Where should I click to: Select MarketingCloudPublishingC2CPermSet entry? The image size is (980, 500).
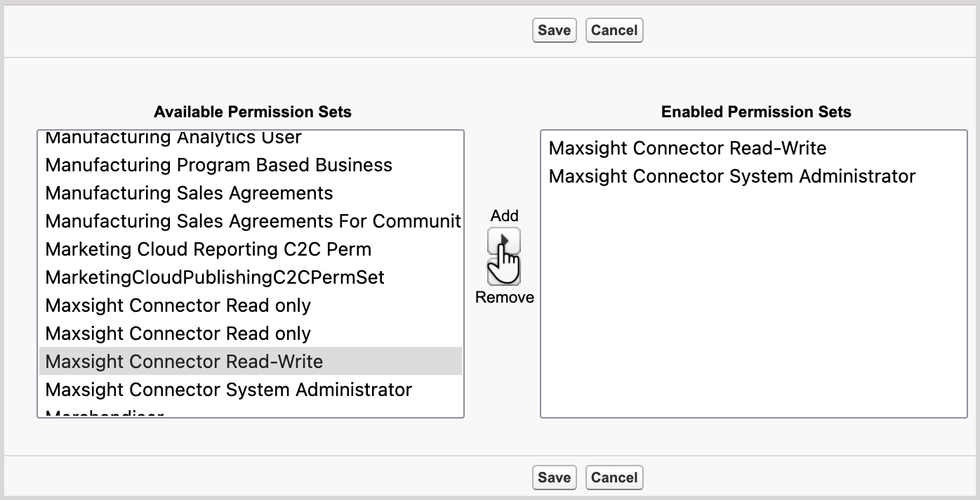coord(214,277)
